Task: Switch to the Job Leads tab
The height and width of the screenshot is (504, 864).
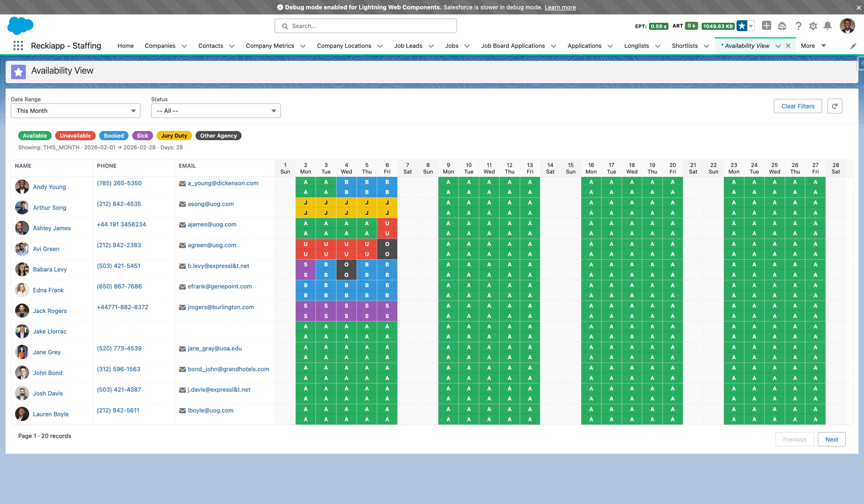Action: click(408, 46)
